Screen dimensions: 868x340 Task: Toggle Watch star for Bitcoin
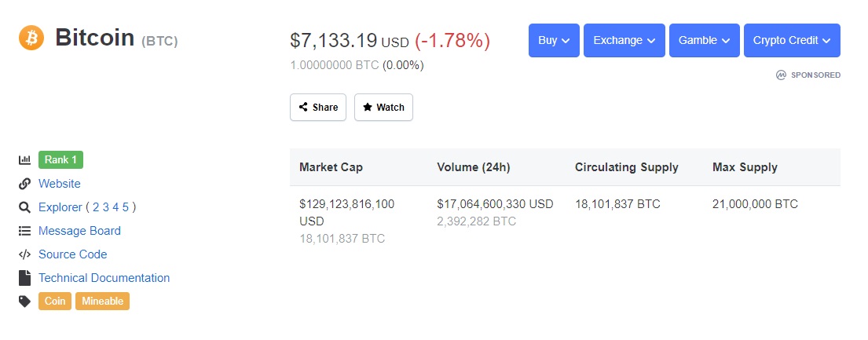pos(383,108)
